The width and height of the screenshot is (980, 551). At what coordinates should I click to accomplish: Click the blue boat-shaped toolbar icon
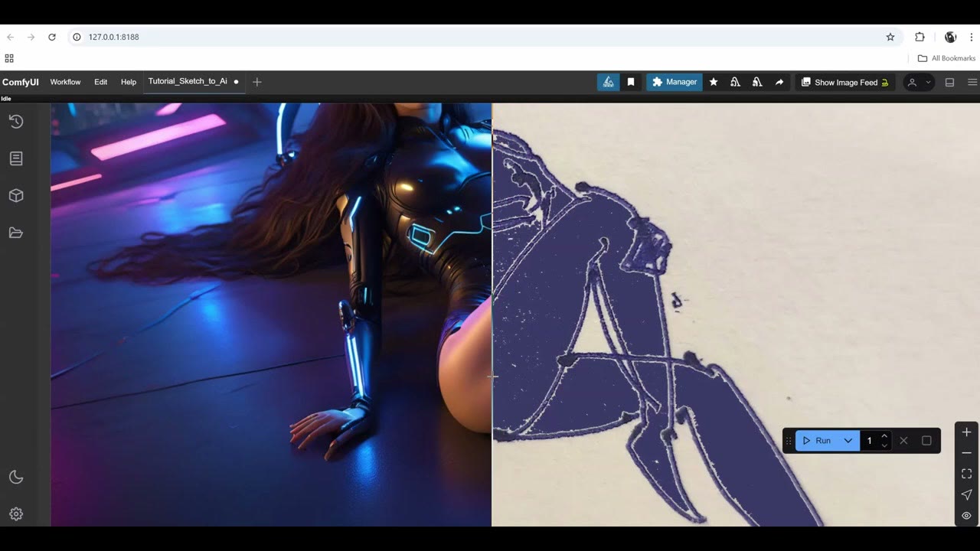[x=608, y=82]
